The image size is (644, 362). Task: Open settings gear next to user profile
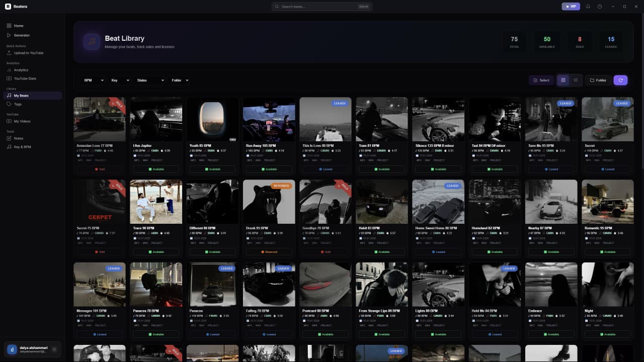coord(54,349)
